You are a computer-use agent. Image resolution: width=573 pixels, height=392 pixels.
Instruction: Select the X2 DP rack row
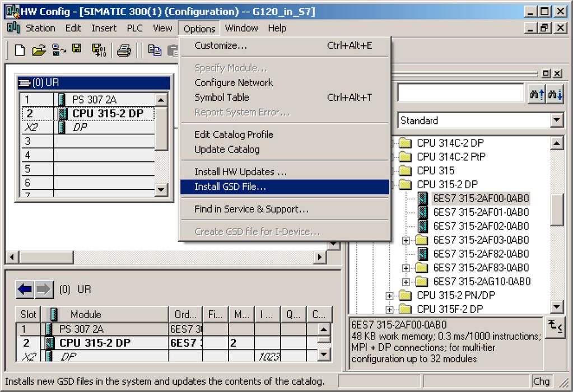pos(88,127)
